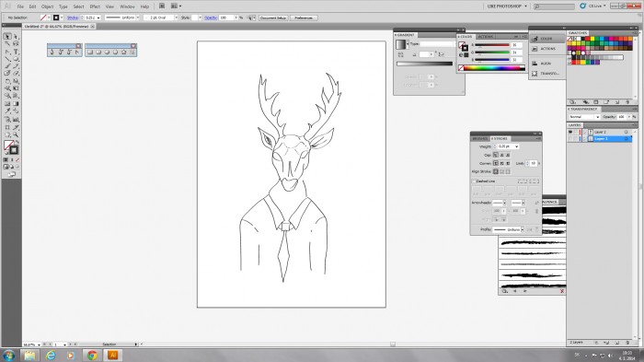
Task: Pick Pen tool in floating pen panel
Action: pos(52,52)
